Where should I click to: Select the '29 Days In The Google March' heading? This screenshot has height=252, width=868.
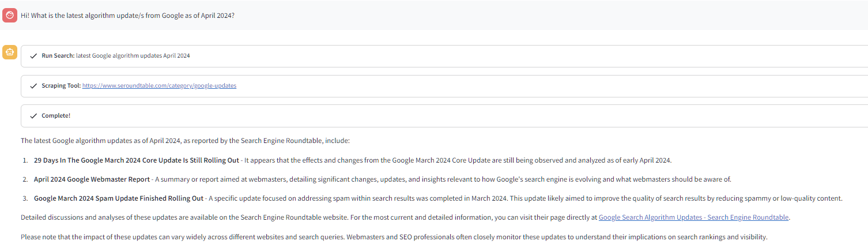(135, 160)
